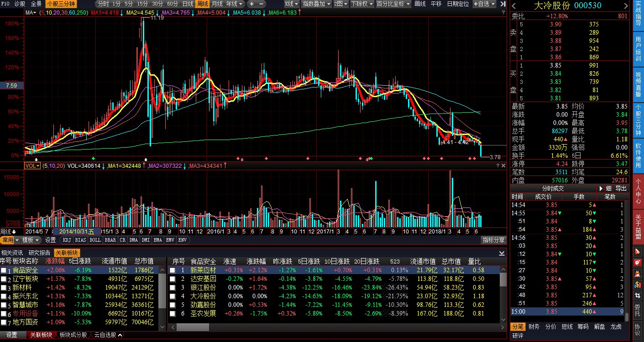The width and height of the screenshot is (644, 342).
Task: Select the checkbox for 圣农发展 row
Action: point(173,314)
